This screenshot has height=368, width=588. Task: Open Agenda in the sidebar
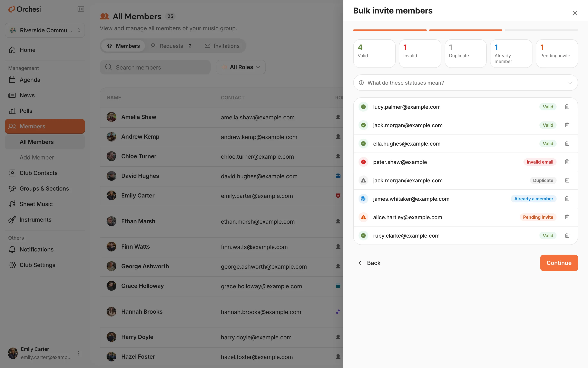click(45, 80)
